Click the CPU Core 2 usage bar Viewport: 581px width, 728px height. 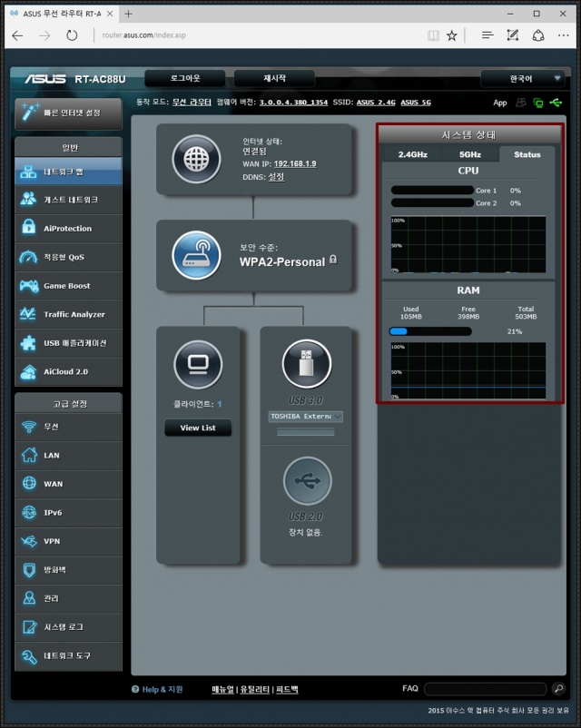point(432,203)
